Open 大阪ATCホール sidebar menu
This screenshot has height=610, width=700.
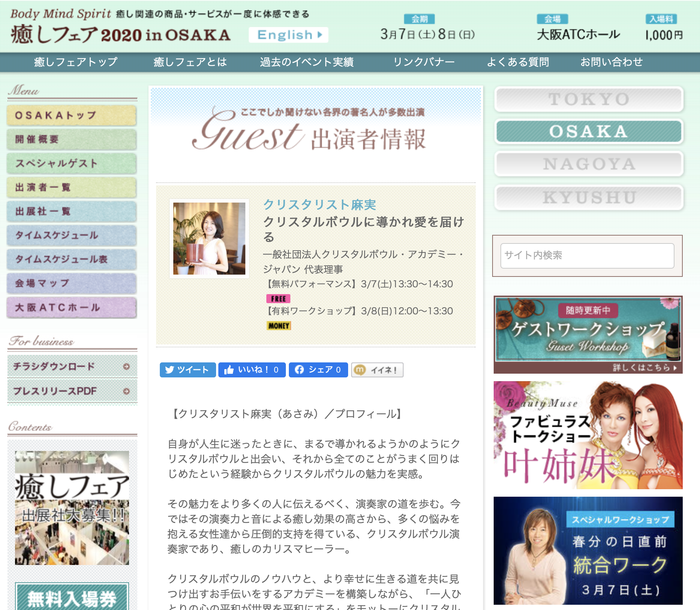click(72, 308)
